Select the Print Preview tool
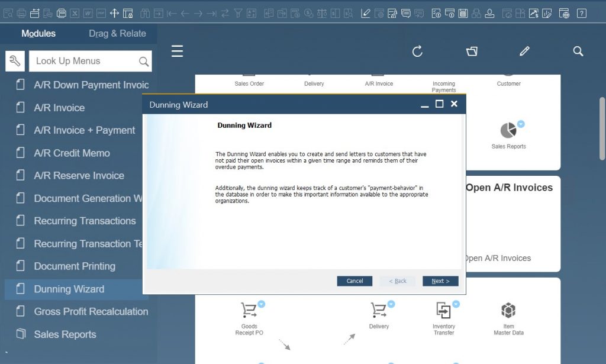The width and height of the screenshot is (606, 364). tap(8, 12)
